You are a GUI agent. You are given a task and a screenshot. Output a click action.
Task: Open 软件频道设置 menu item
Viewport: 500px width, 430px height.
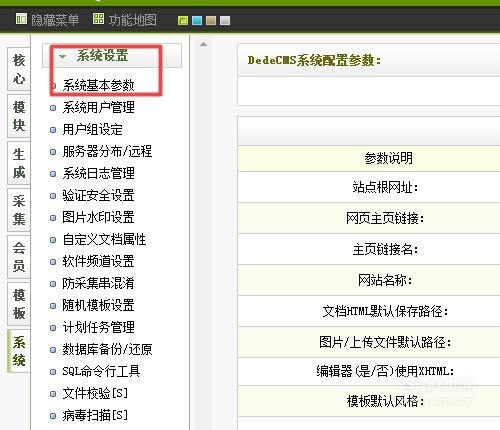[98, 261]
